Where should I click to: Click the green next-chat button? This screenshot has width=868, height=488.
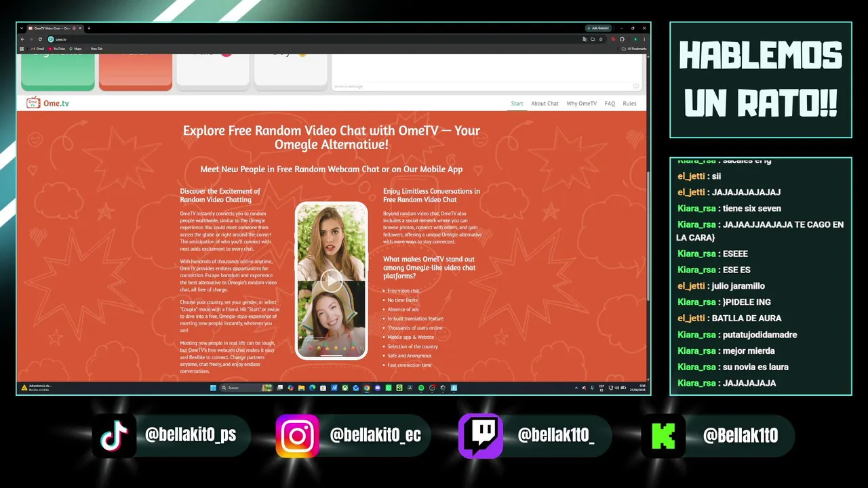click(58, 71)
